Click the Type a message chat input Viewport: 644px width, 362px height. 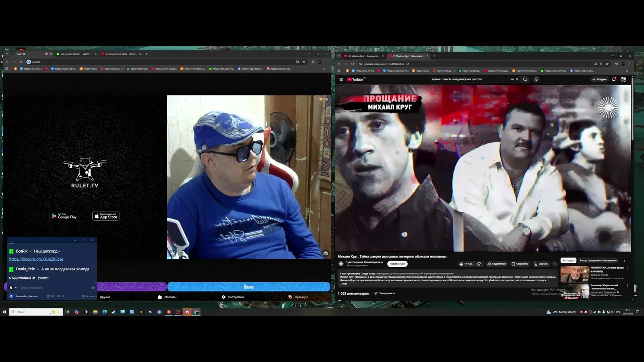point(54,288)
